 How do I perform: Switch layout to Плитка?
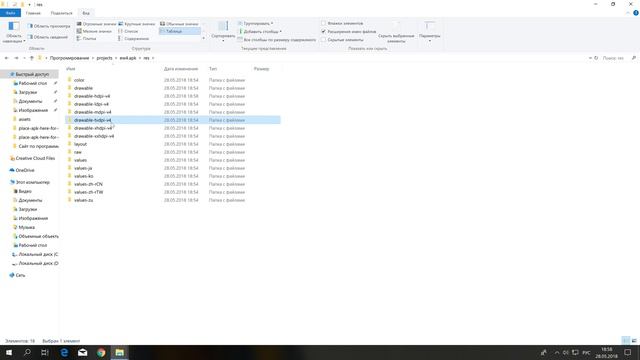pyautogui.click(x=87, y=38)
